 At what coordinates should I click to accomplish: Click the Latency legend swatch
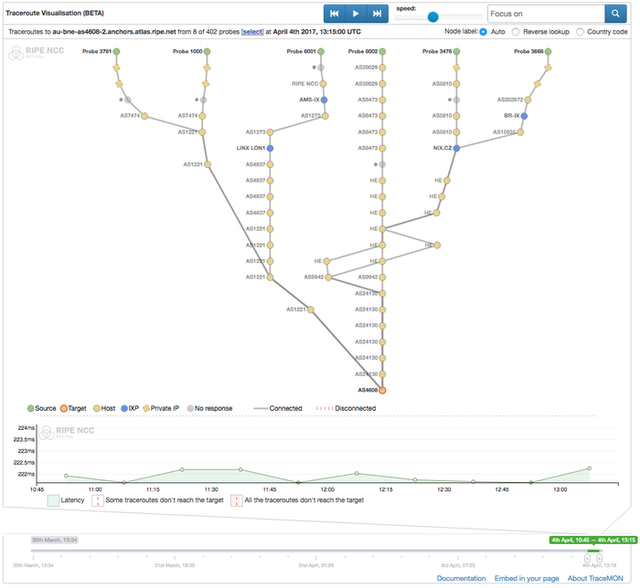(x=53, y=501)
